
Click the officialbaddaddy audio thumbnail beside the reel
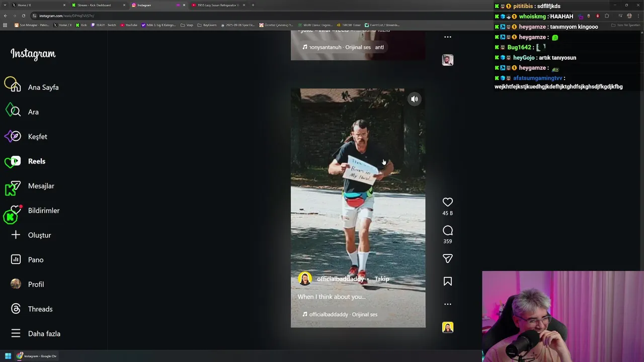point(448,327)
